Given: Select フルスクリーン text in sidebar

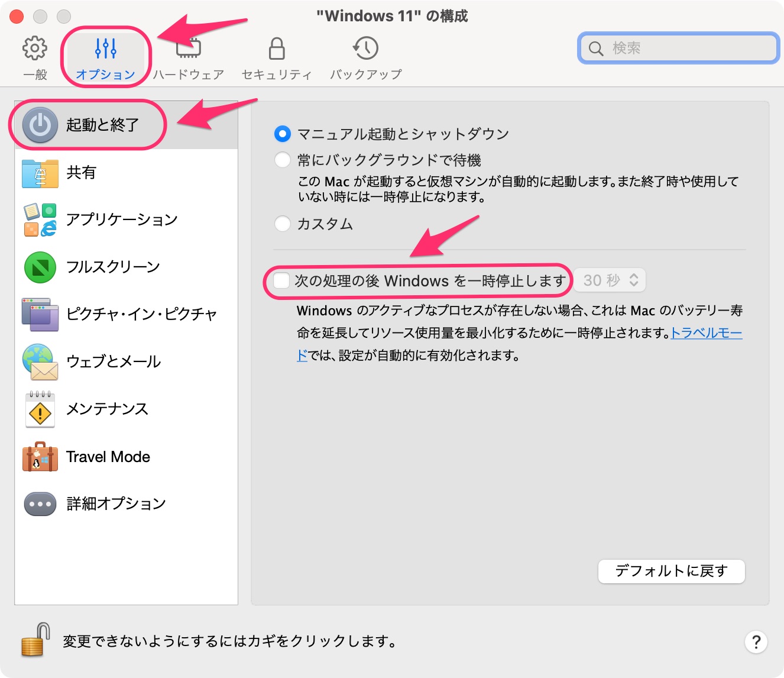Looking at the screenshot, I should tap(113, 267).
